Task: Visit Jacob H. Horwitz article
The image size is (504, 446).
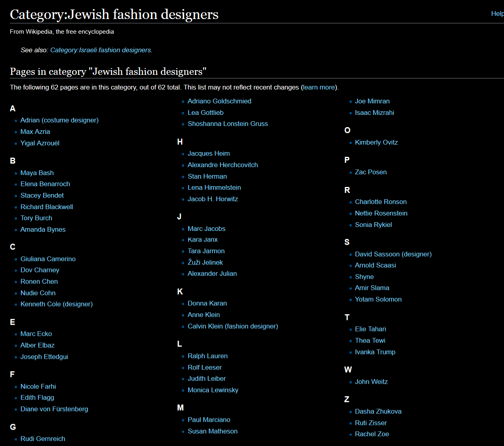Action: [213, 199]
